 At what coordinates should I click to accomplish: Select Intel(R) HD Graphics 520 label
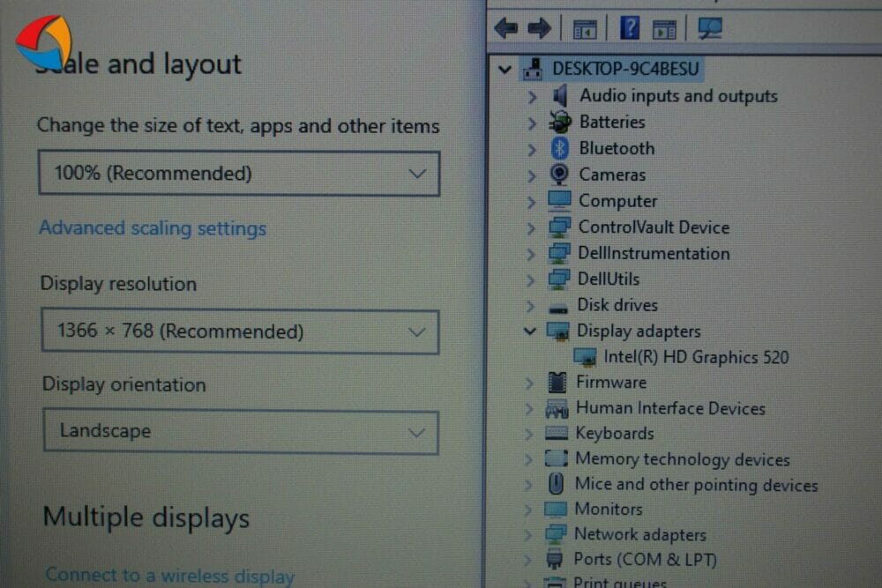click(x=697, y=357)
